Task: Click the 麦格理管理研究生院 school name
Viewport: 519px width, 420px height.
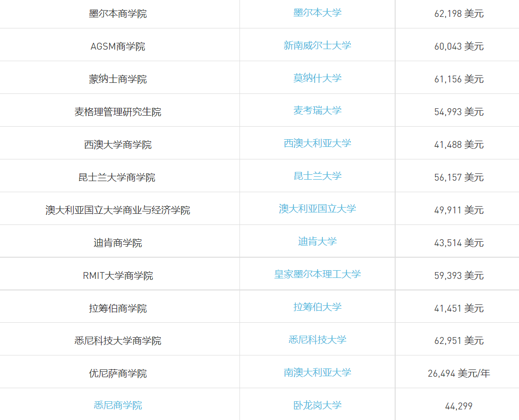Action: pyautogui.click(x=118, y=112)
